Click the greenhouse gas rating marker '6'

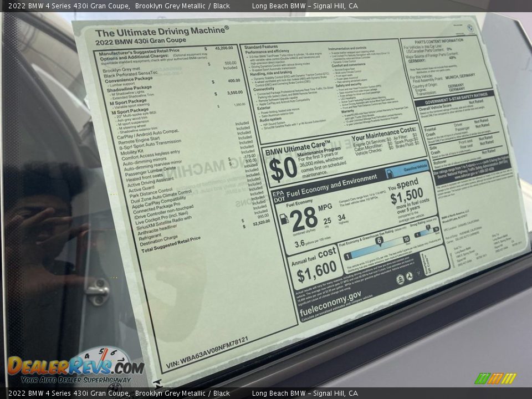(x=379, y=241)
